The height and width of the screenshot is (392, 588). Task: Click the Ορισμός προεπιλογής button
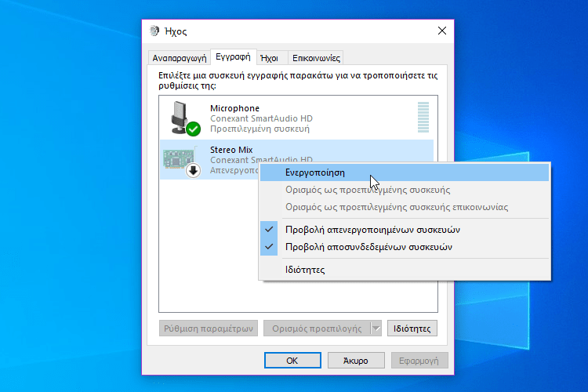click(x=317, y=328)
